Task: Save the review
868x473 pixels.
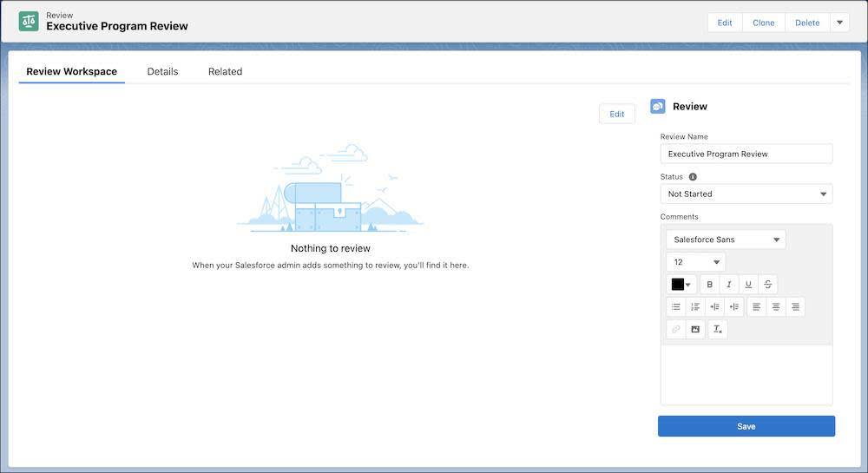Action: 746,426
